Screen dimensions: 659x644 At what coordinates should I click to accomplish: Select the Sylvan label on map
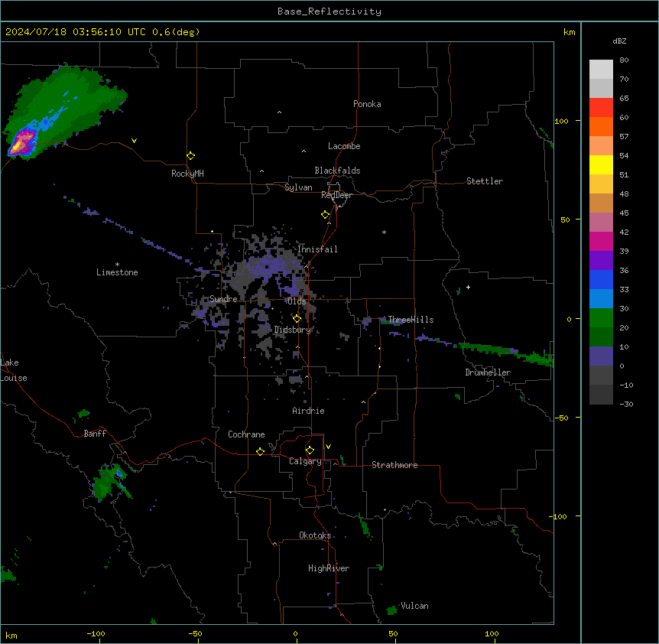298,187
